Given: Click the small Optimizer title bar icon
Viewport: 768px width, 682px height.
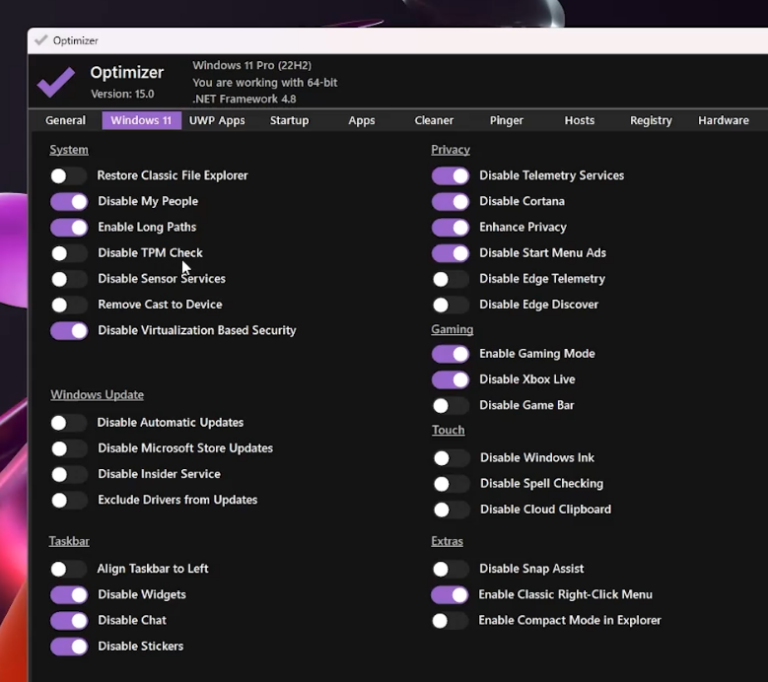Looking at the screenshot, I should (x=40, y=41).
